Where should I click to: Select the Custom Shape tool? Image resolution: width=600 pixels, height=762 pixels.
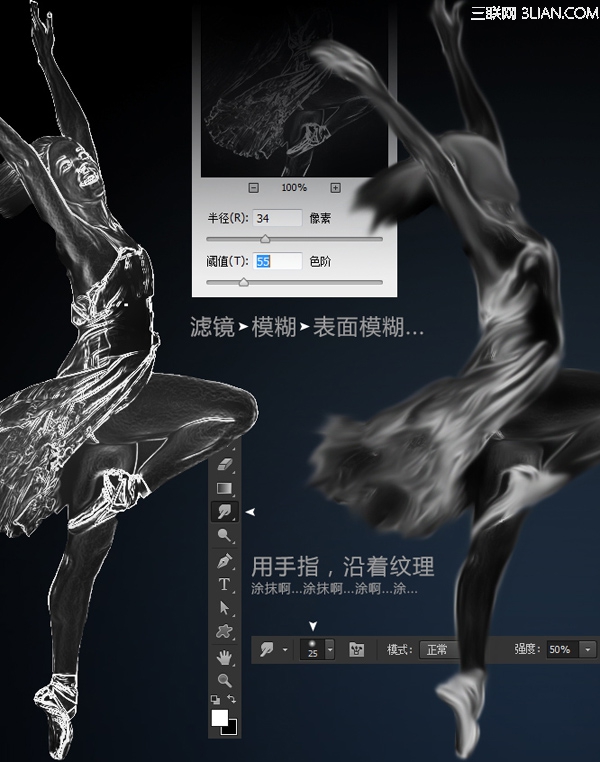224,631
